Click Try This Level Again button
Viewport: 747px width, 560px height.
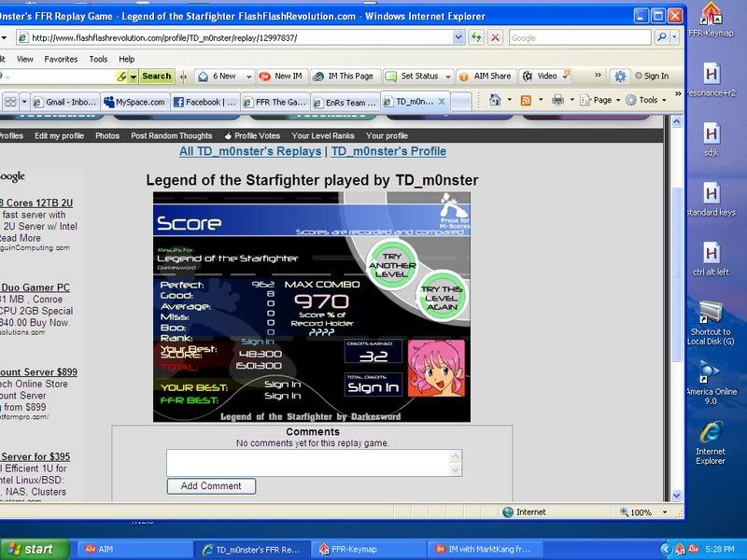(x=442, y=298)
